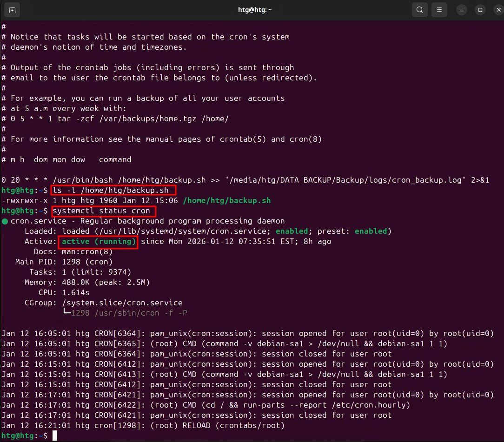This screenshot has height=442, width=504.
Task: Click the green '/home/htg/backup.sh' file path
Action: click(227, 200)
